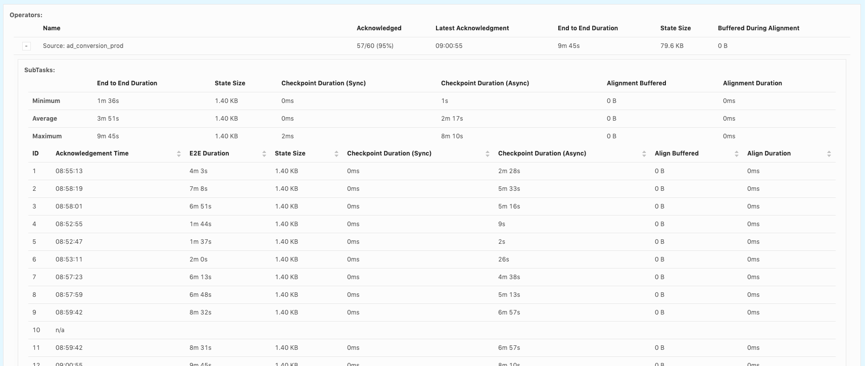Click sort icon for Checkpoint Duration (Sync)
The height and width of the screenshot is (366, 868).
tap(488, 154)
